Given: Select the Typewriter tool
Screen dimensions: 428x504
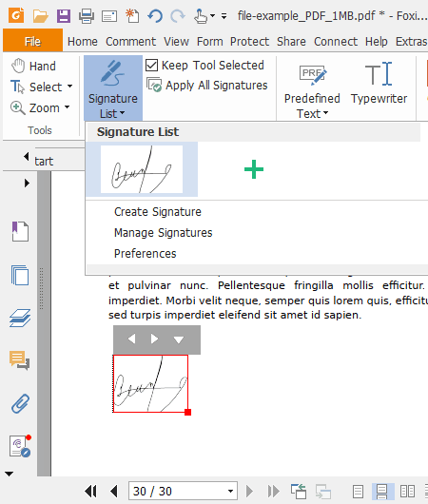Looking at the screenshot, I should (x=379, y=84).
